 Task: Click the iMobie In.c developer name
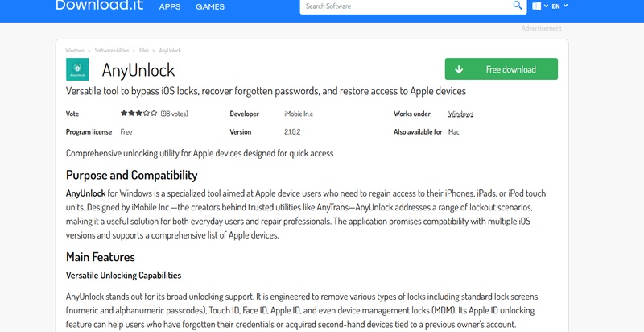pyautogui.click(x=299, y=114)
